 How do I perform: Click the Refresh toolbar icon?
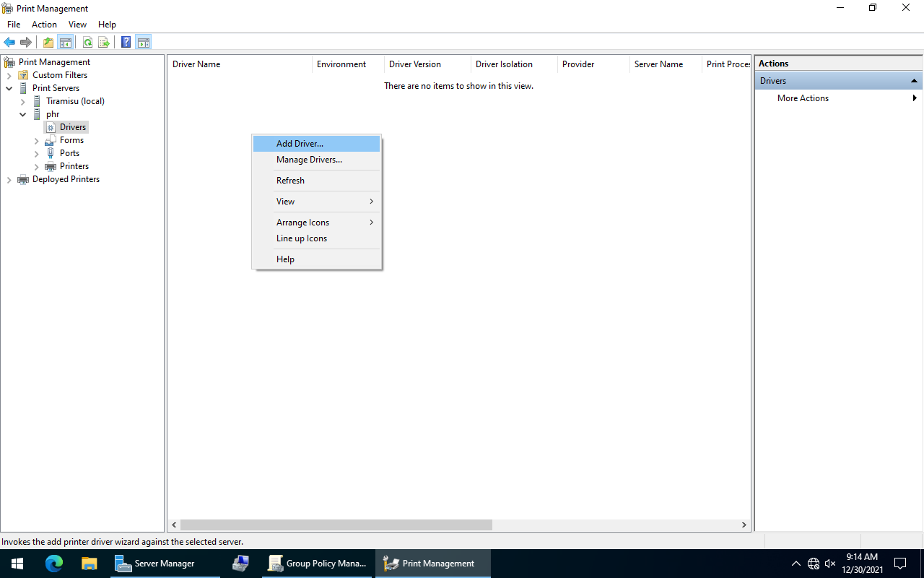point(87,41)
